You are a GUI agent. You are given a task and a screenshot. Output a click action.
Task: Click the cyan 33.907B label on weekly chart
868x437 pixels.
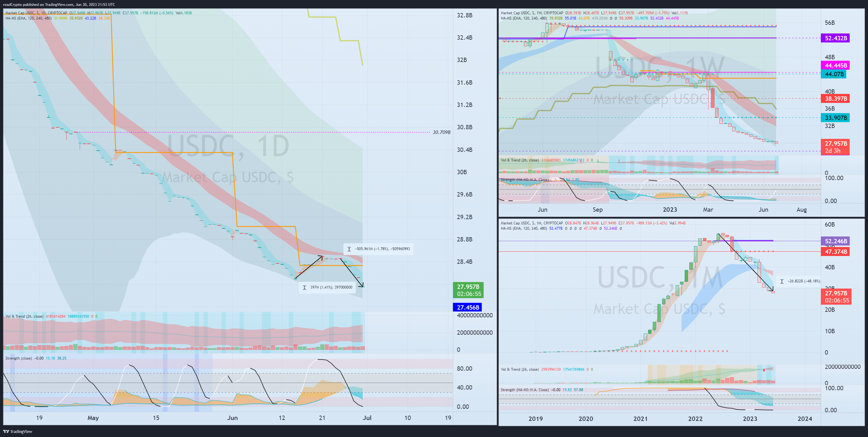pos(835,117)
